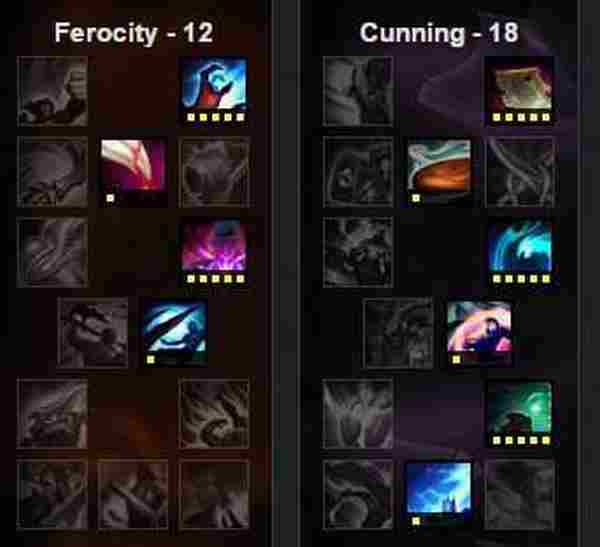The image size is (600, 547).
Task: Select greyed Vampirism mastery left of Natural Talent
Action: click(x=52, y=252)
